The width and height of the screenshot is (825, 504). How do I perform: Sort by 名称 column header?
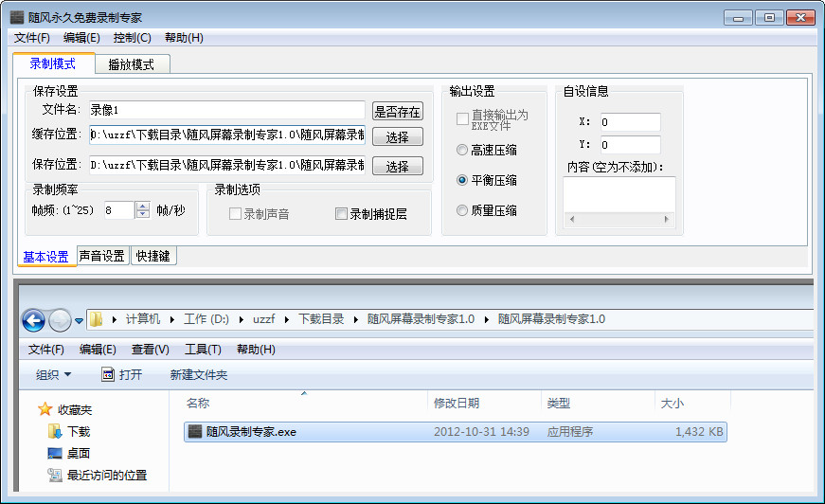304,403
